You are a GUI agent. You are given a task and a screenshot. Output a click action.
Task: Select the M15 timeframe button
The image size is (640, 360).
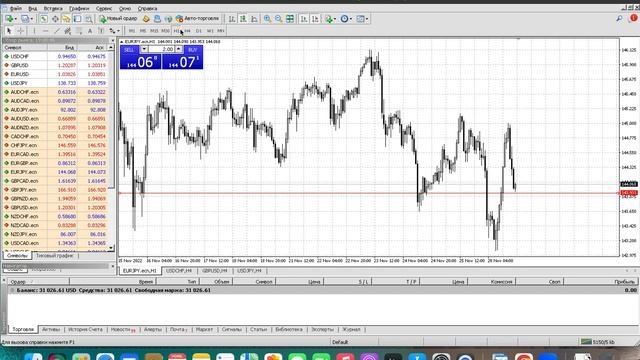[x=154, y=31]
